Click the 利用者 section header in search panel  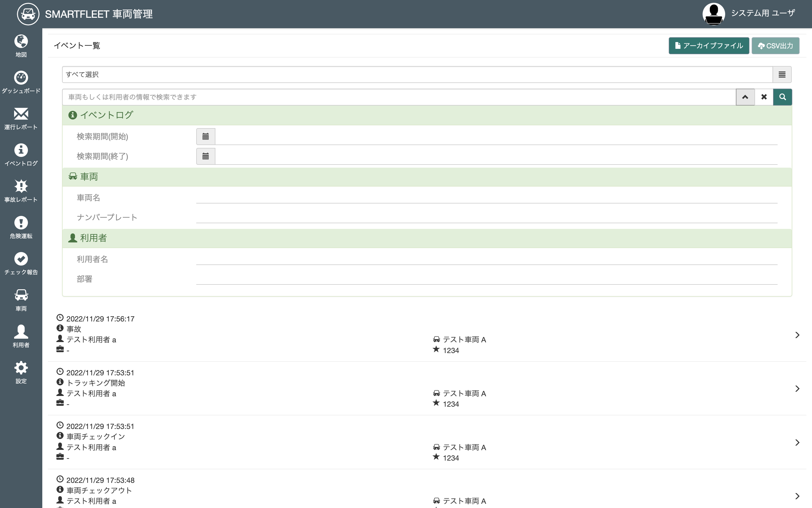427,238
